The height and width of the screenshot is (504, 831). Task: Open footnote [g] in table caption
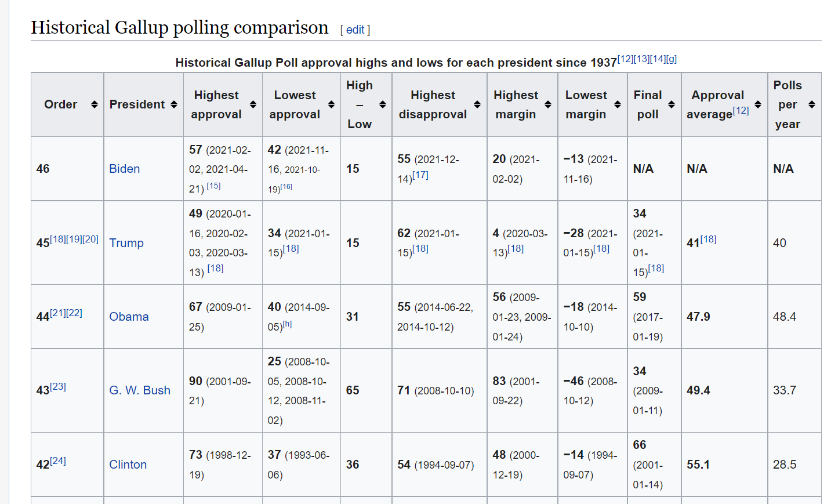pos(672,59)
